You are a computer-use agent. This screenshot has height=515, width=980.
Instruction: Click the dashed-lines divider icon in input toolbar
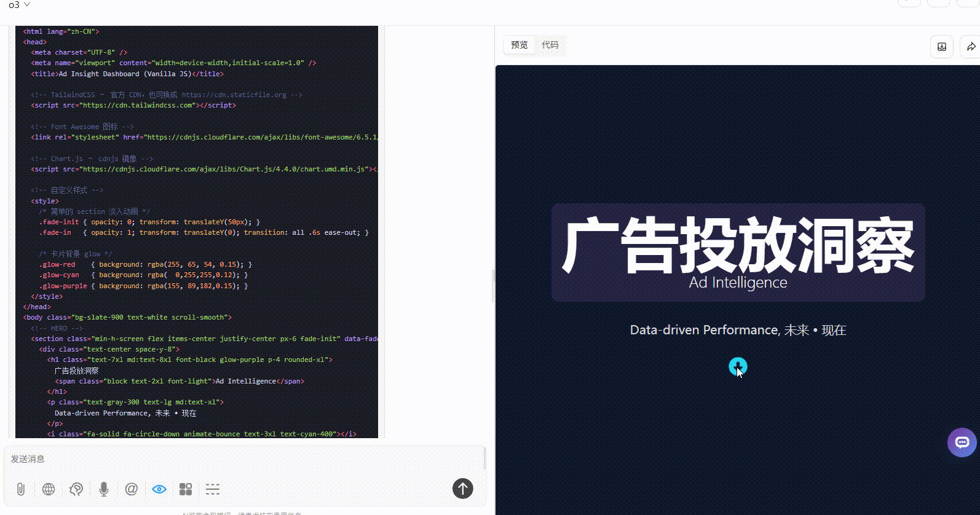(x=213, y=489)
